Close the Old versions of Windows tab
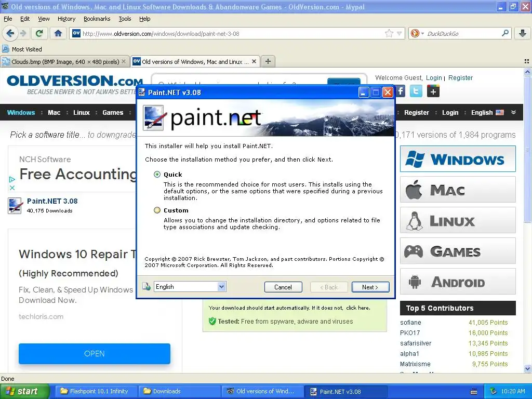 point(254,61)
